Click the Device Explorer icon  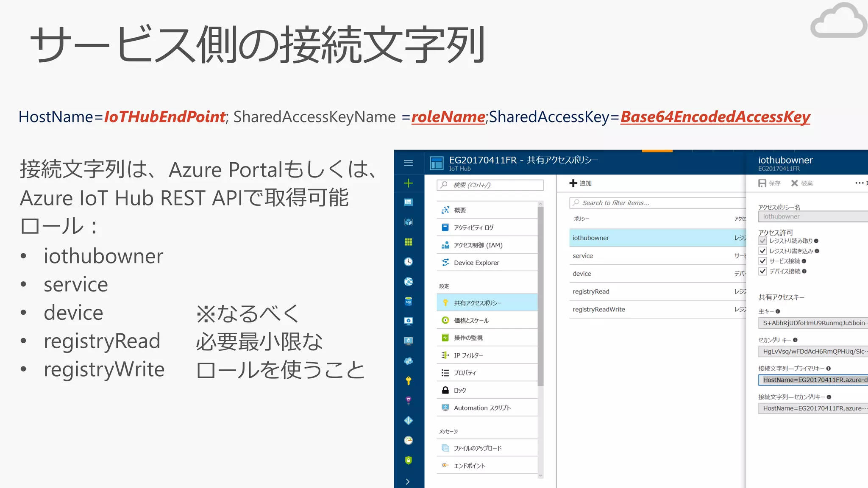click(x=445, y=263)
